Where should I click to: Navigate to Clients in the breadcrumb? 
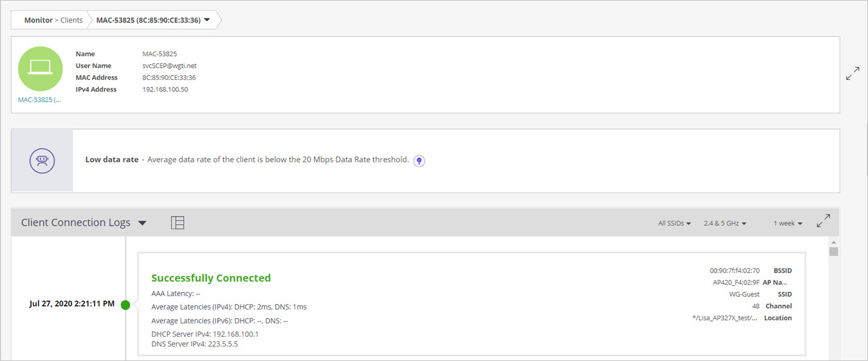[71, 19]
